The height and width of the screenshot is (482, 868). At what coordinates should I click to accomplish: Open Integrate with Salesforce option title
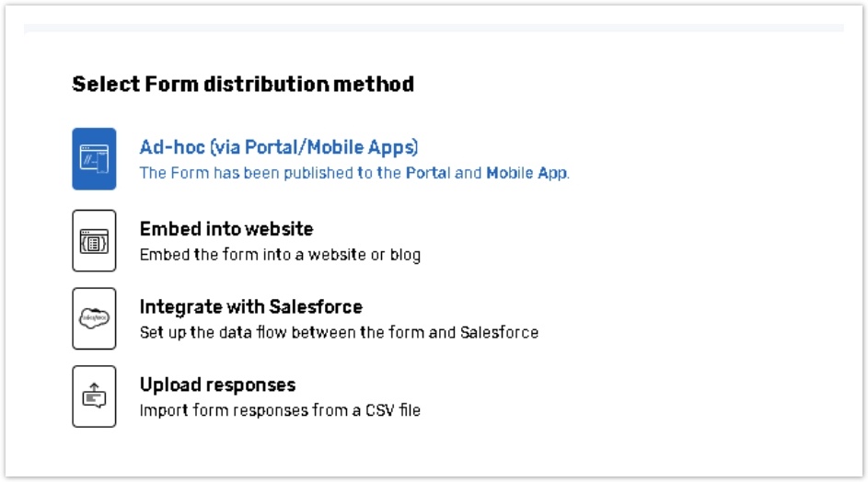coord(250,307)
